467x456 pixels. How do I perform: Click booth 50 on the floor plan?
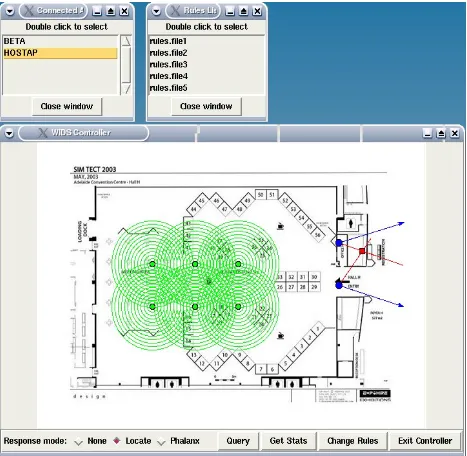261,195
